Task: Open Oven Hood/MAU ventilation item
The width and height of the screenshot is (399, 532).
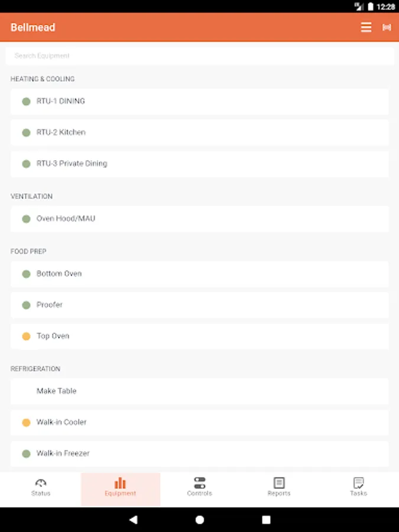Action: click(200, 219)
